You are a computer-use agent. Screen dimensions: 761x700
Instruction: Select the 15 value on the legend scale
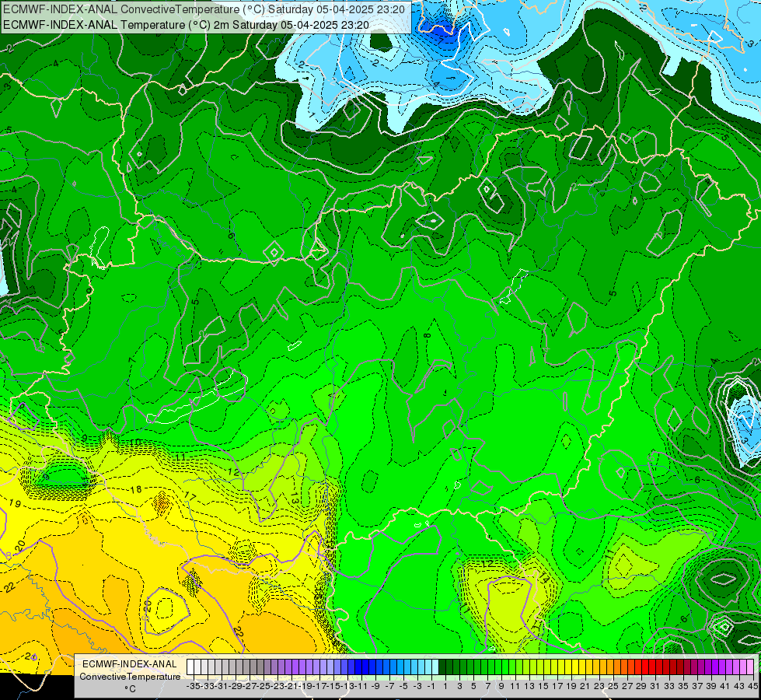(x=543, y=685)
